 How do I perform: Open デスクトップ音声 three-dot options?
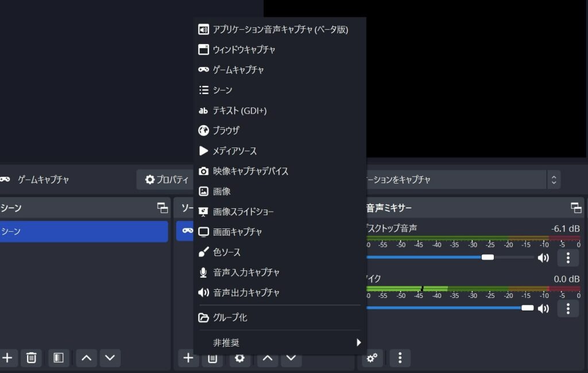coord(568,258)
